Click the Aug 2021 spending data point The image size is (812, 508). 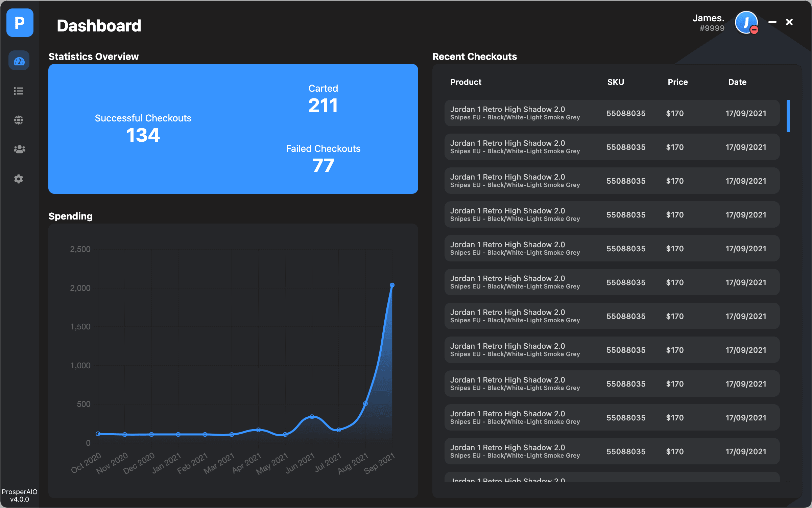pos(365,403)
